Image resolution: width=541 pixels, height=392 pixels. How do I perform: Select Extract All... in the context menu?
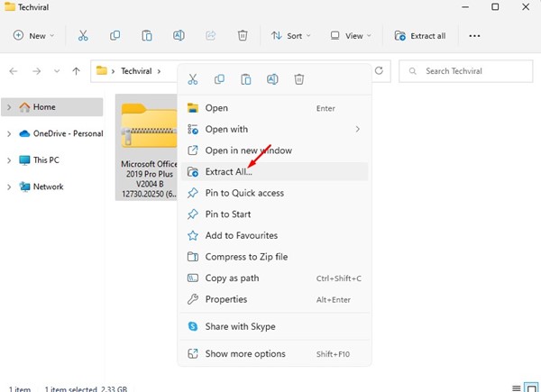click(x=275, y=172)
